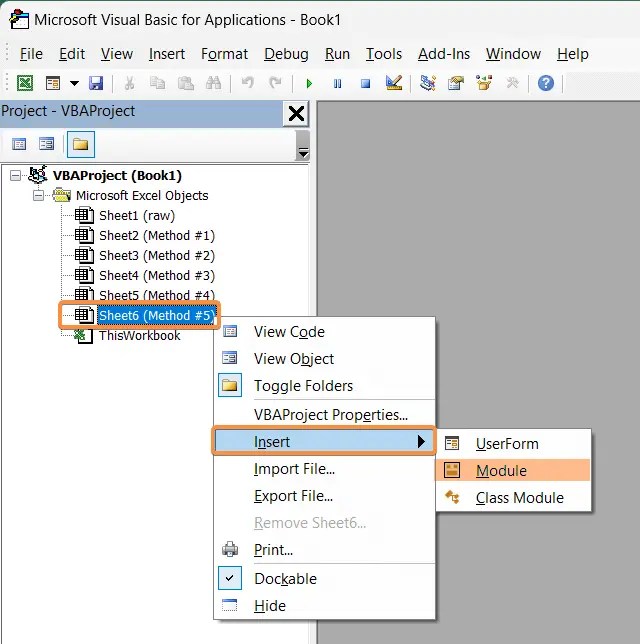Click the Find binoculars icon
Image resolution: width=640 pixels, height=644 pixels.
tap(214, 83)
